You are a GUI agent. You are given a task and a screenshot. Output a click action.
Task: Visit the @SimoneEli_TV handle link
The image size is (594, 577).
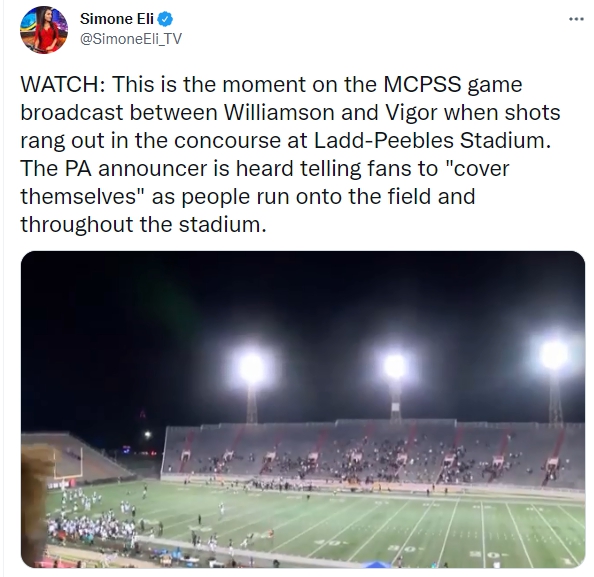point(131,39)
